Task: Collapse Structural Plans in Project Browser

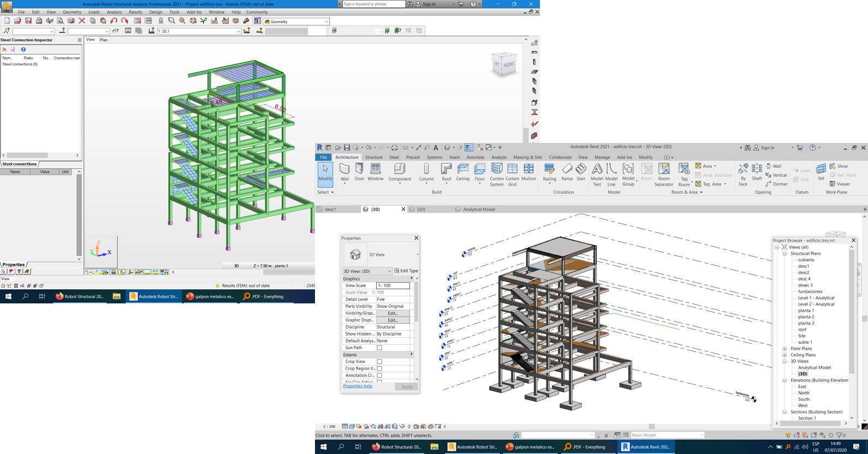Action: 784,254
